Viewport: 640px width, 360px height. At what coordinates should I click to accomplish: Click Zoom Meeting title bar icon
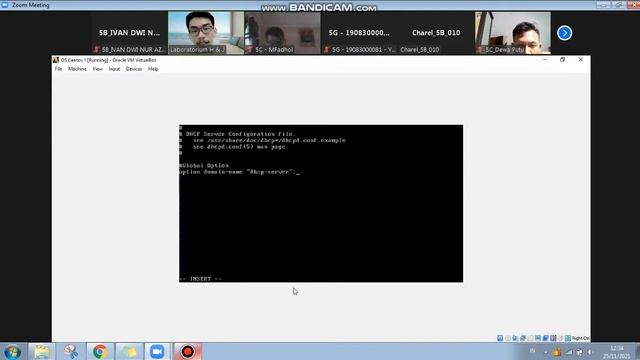pos(5,5)
